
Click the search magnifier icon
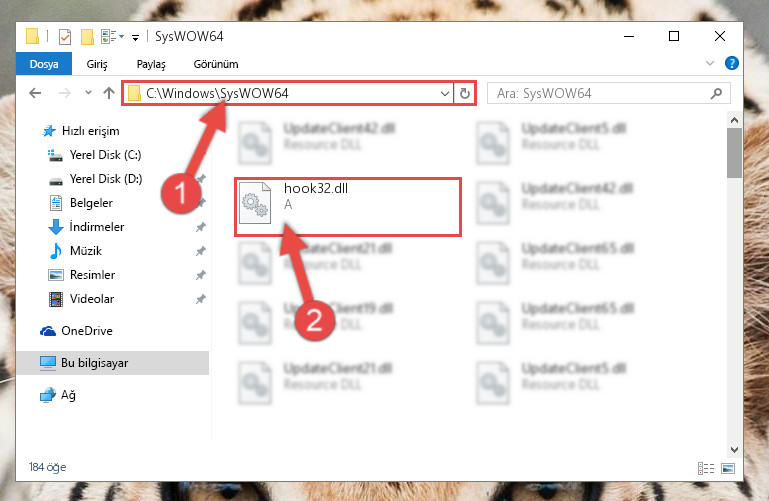pos(716,93)
